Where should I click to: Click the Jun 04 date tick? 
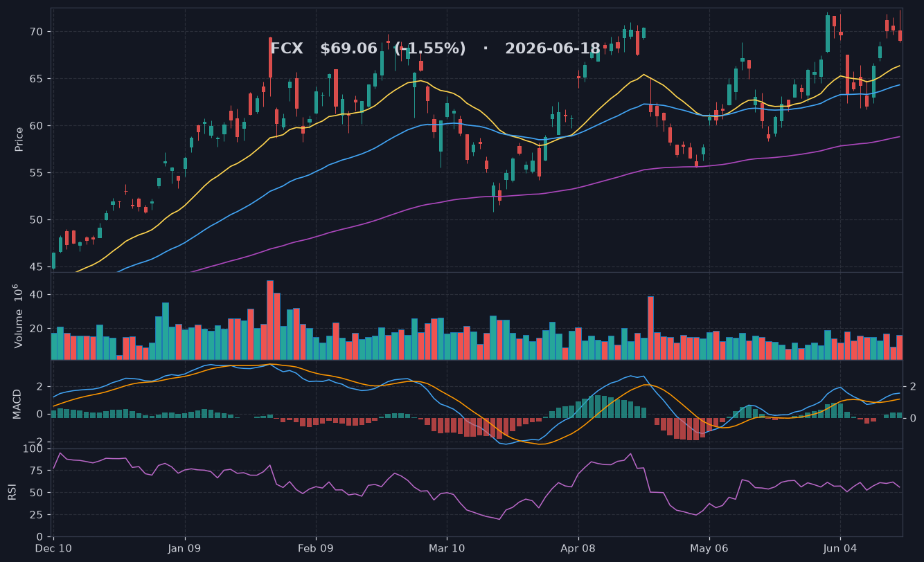tap(840, 547)
